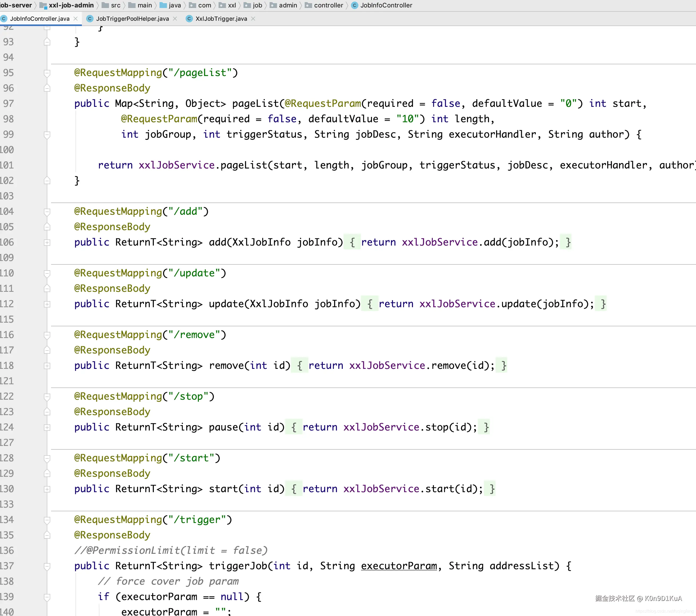Collapse the pageList annotation fold at line 95

(x=47, y=73)
